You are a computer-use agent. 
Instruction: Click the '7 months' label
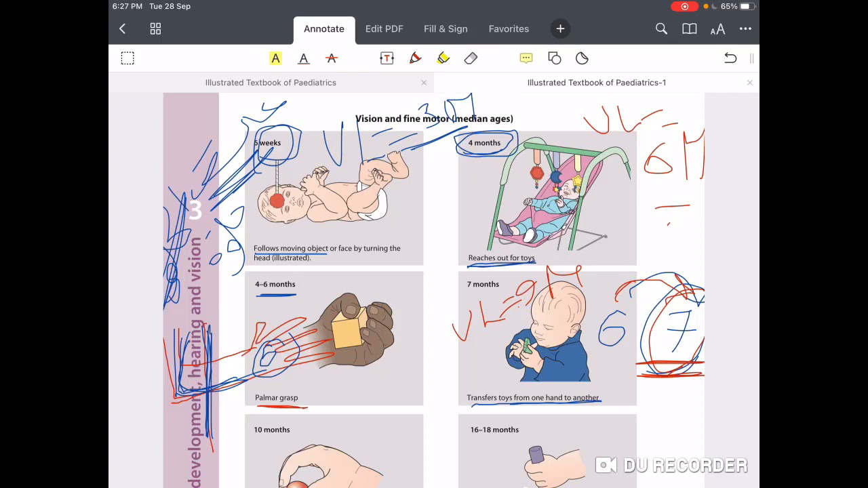(483, 284)
